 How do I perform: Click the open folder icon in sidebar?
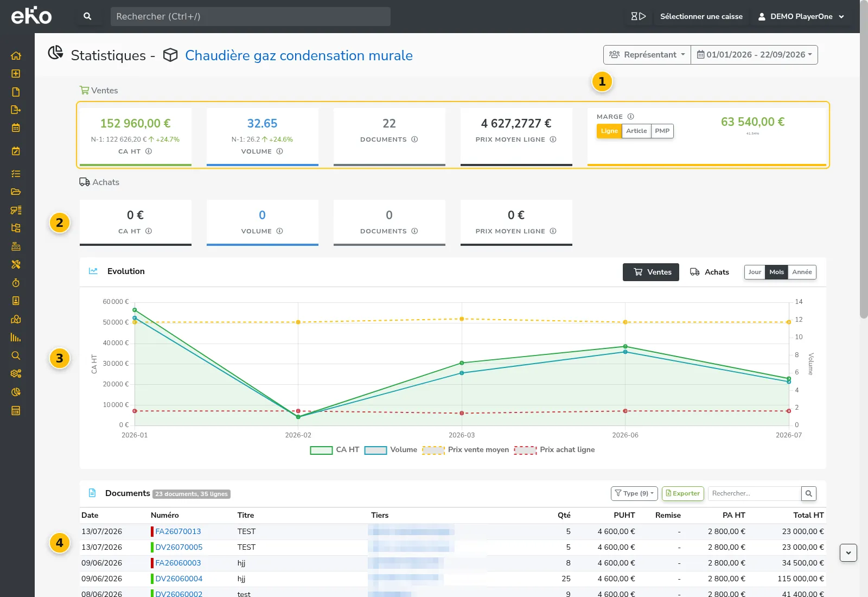tap(16, 192)
